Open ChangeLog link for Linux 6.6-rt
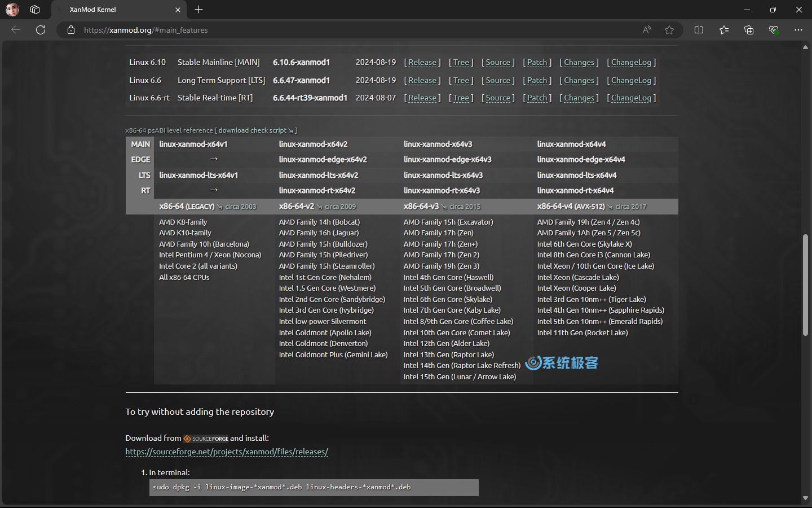This screenshot has height=508, width=812. coord(631,98)
